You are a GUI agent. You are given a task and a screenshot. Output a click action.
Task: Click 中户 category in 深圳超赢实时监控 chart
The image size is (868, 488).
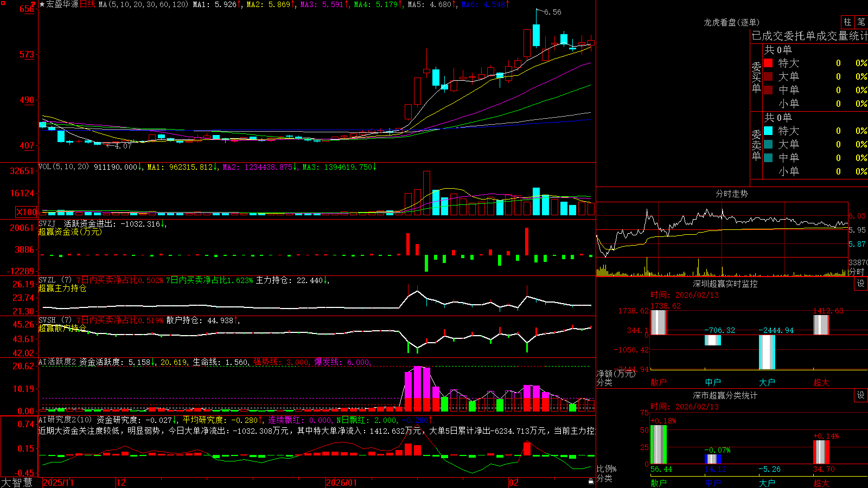(713, 382)
